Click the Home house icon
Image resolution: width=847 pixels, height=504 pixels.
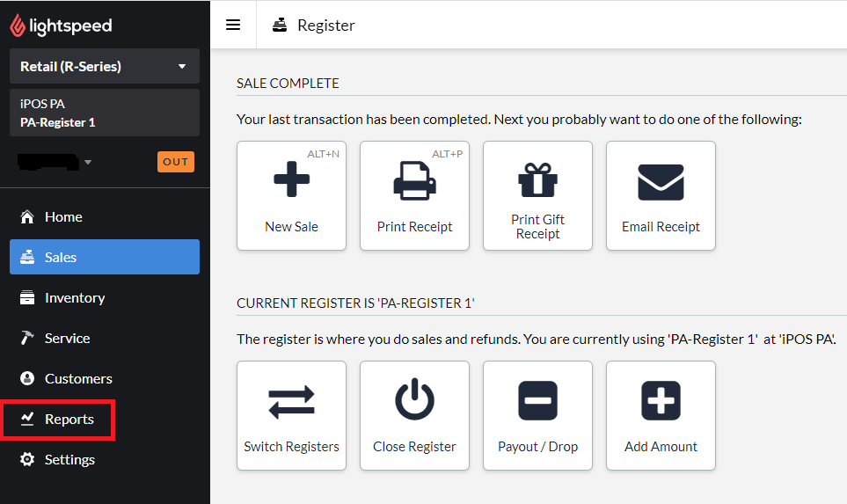27,216
